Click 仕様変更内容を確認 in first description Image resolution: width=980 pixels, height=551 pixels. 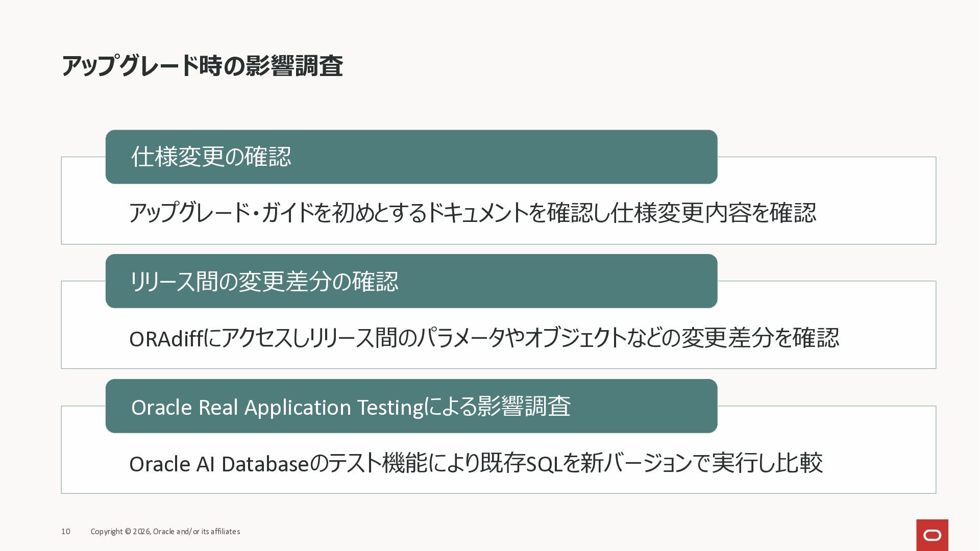pos(713,213)
